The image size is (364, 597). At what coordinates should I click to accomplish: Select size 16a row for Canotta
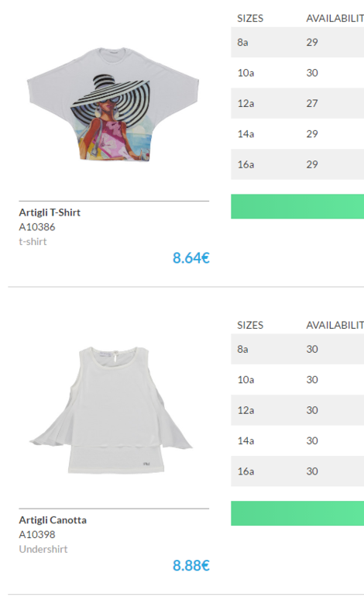(297, 471)
